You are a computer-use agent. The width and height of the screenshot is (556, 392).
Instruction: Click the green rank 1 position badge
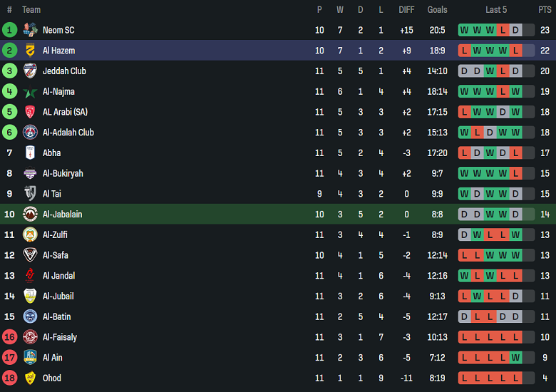[9, 30]
